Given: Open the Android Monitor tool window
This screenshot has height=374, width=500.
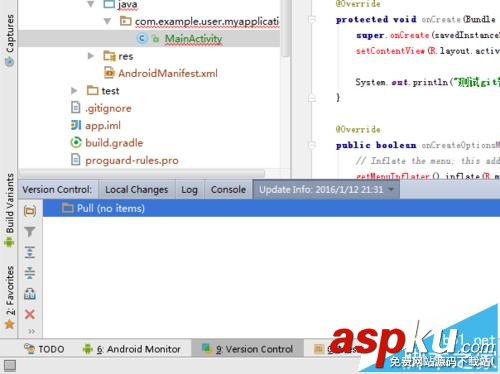Looking at the screenshot, I should point(131,349).
